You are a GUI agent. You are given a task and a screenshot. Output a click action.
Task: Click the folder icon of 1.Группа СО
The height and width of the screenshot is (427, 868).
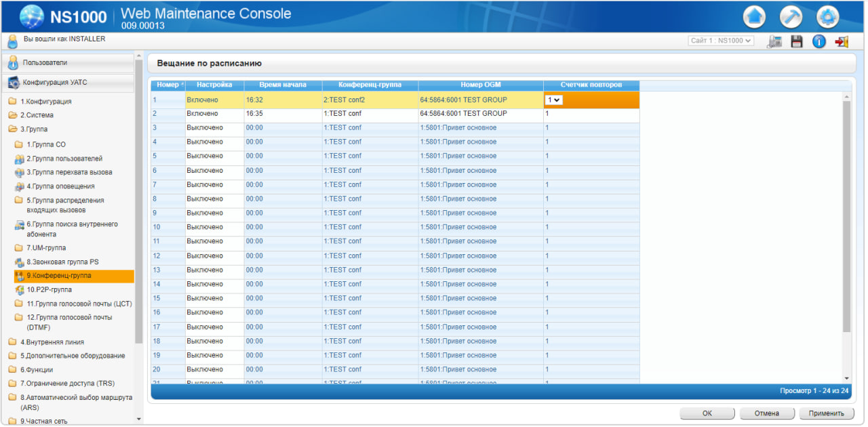click(x=19, y=145)
